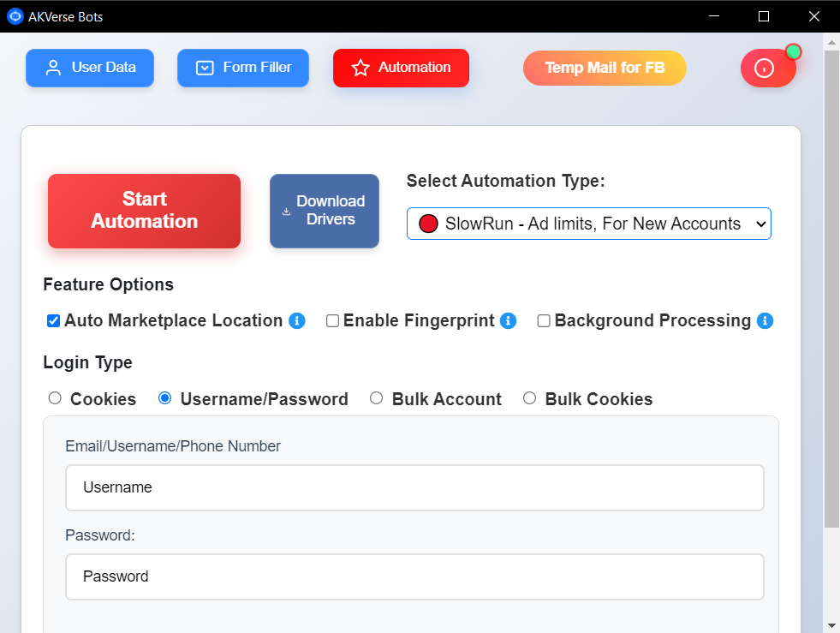Choose the Bulk Account login type
This screenshot has height=633, width=840.
tap(376, 398)
